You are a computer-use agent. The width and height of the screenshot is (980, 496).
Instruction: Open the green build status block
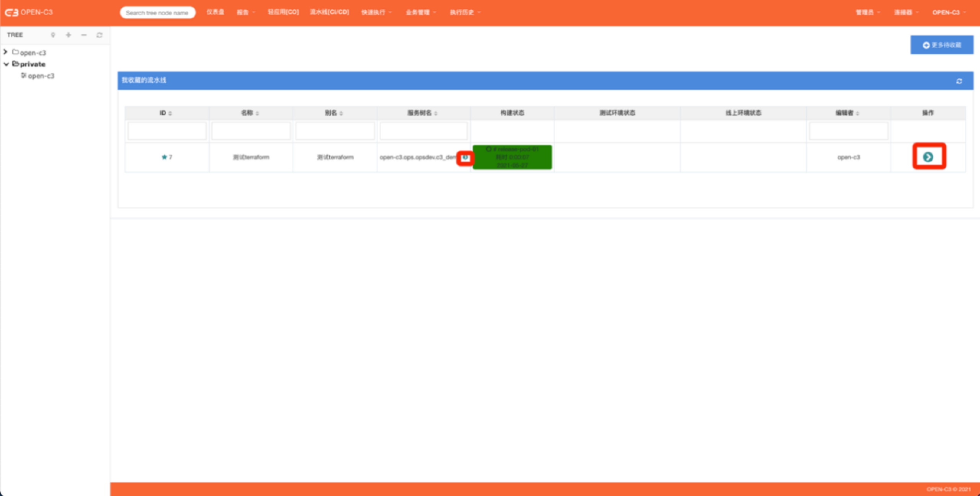(512, 157)
